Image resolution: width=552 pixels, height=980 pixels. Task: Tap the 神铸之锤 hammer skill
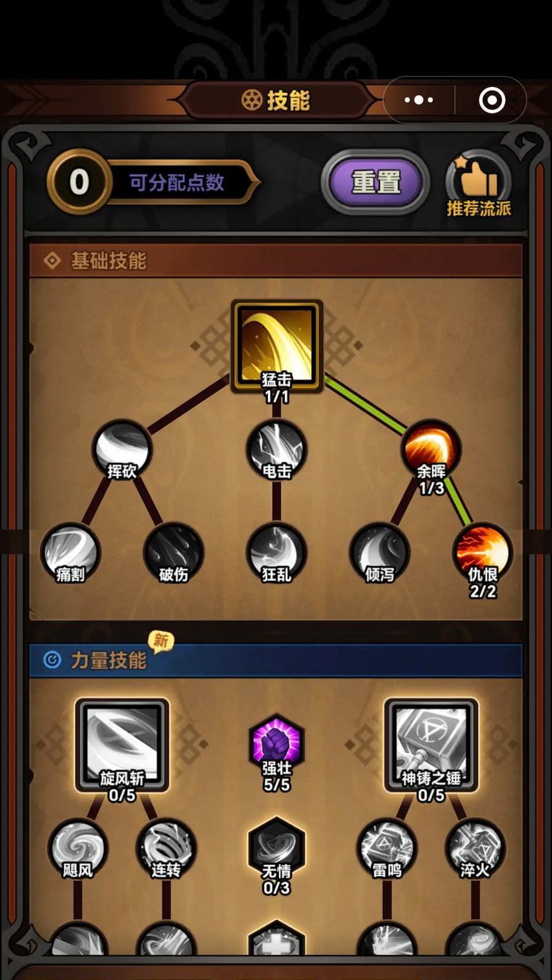tap(431, 745)
